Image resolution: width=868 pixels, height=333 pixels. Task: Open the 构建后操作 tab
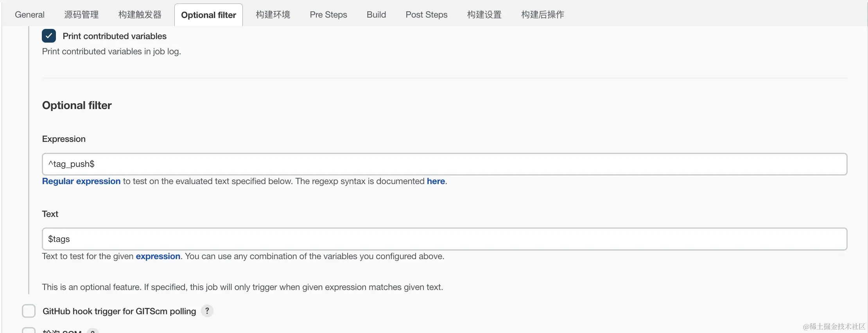tap(543, 15)
